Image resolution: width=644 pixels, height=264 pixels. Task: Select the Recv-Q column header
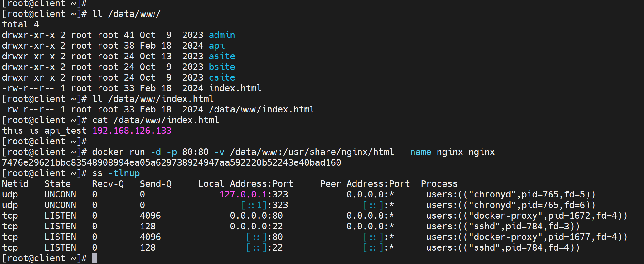click(108, 184)
